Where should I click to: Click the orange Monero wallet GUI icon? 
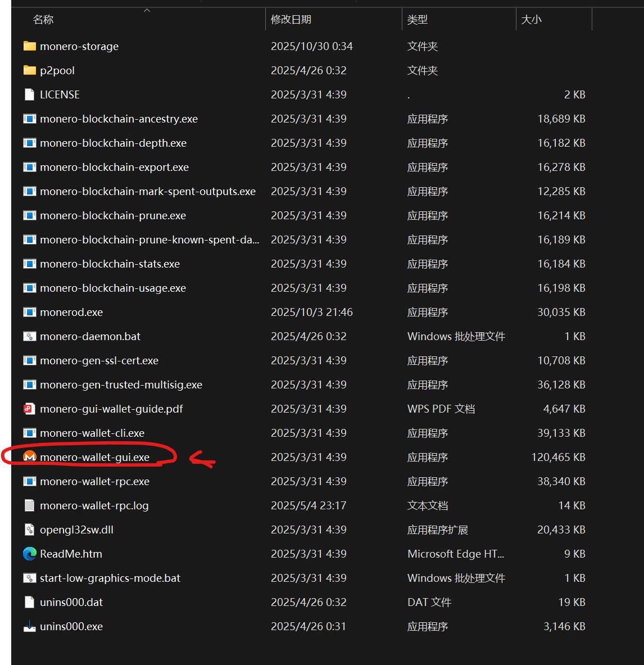(x=29, y=457)
